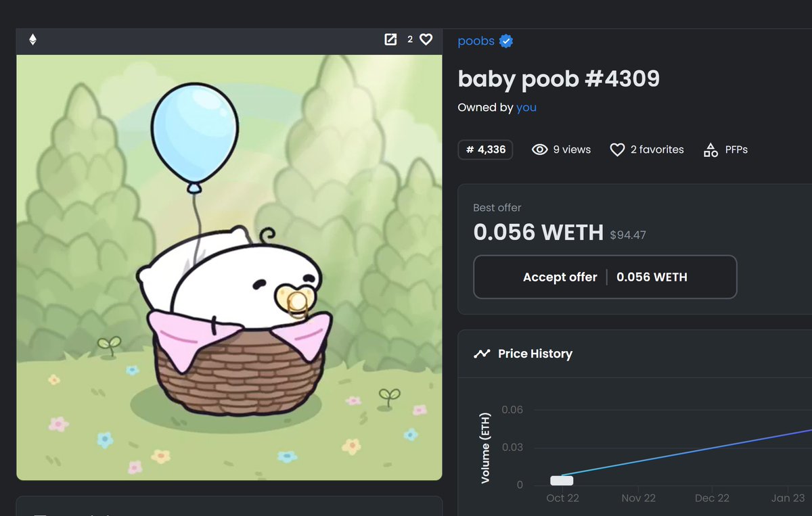Open the artwork in a new tab icon

(390, 40)
